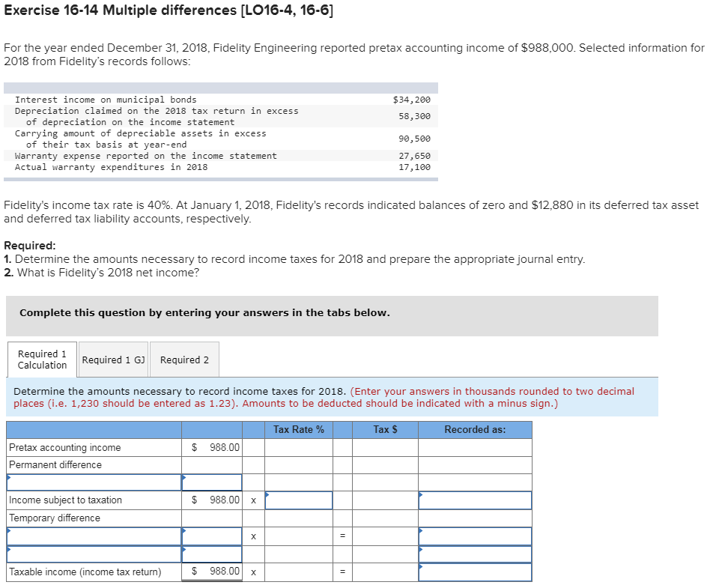Open the Recorded as dropdown beside second temporary difference

tap(475, 554)
